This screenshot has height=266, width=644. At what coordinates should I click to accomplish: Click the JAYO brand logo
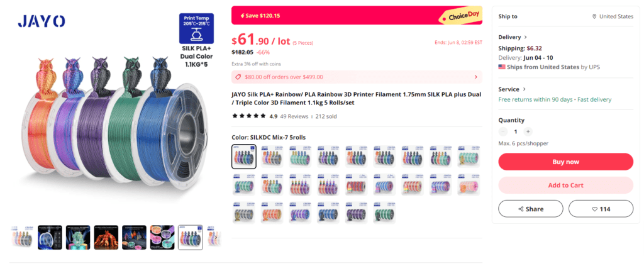tap(41, 21)
